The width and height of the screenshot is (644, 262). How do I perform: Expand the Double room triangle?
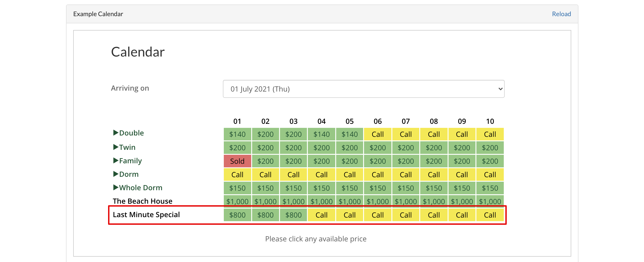coord(115,133)
